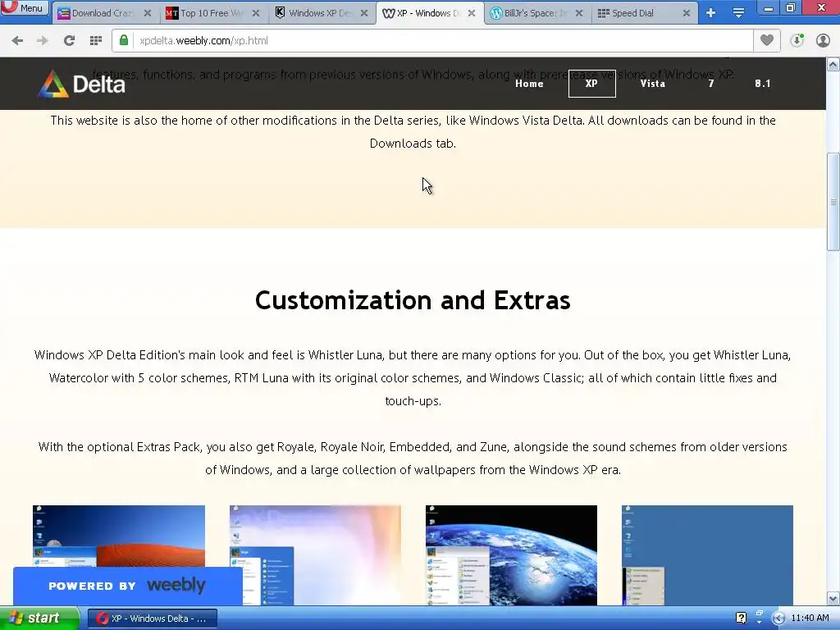
Task: Click the green security padlock icon
Action: (124, 41)
